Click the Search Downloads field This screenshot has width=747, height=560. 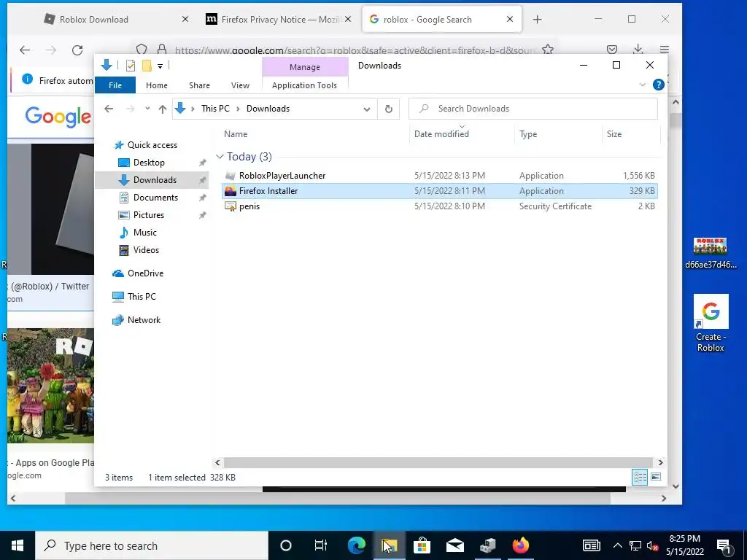click(x=533, y=109)
